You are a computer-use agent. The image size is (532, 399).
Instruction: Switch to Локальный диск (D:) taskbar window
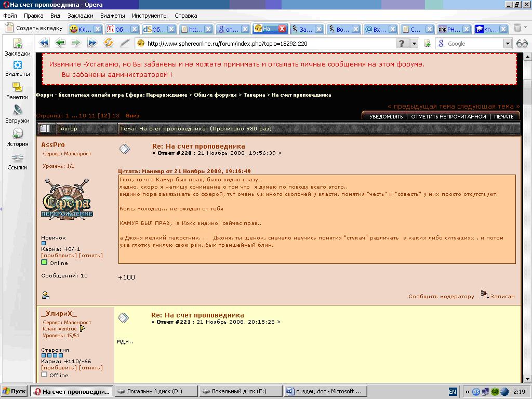pyautogui.click(x=156, y=392)
